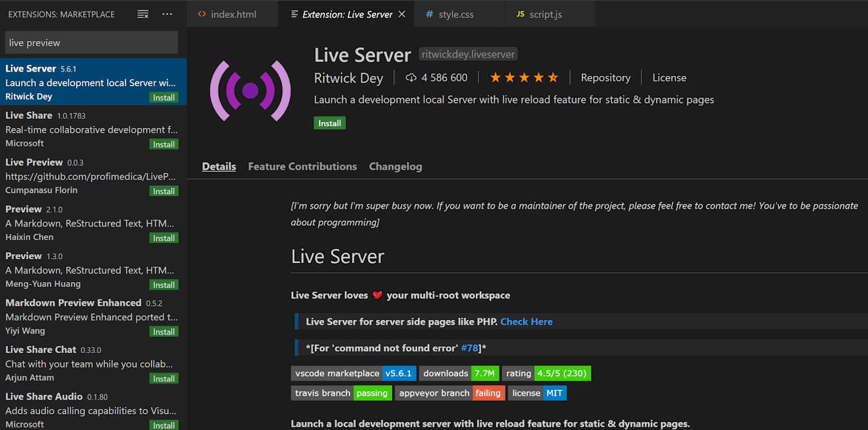
Task: Click the Live Server purple logo
Action: [250, 90]
